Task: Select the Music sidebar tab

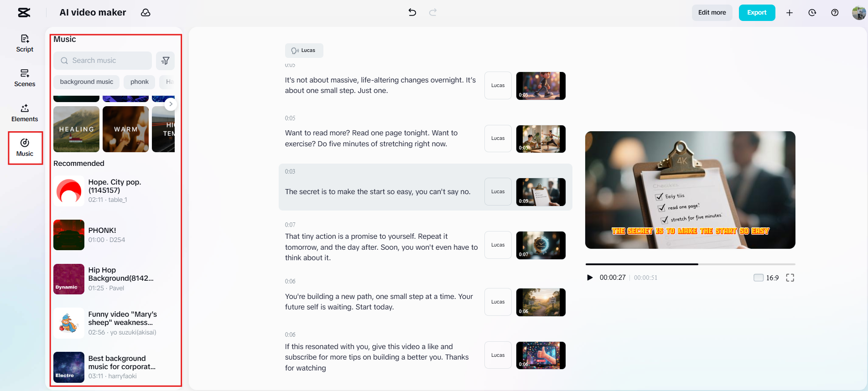Action: pos(25,148)
